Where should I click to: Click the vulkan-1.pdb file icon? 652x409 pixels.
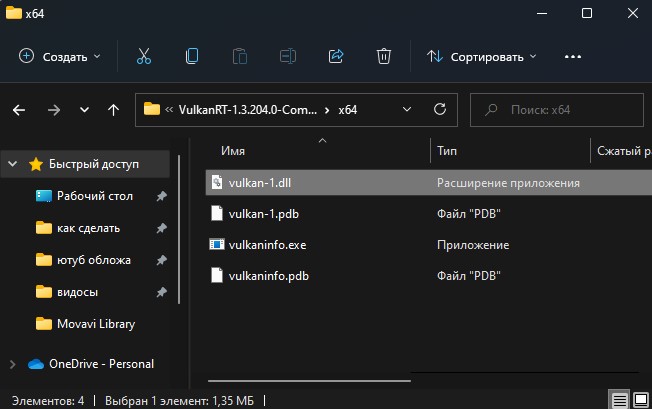pos(217,213)
